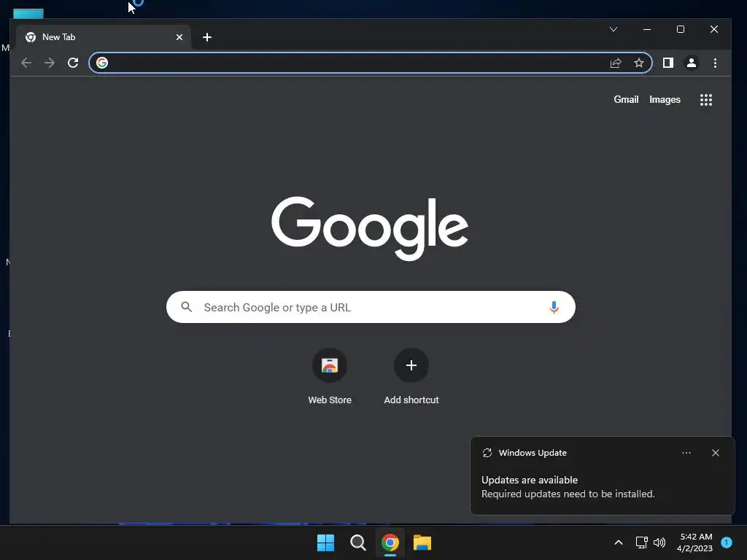Focus the Search Google or type a URL box
This screenshot has width=747, height=560.
371,307
